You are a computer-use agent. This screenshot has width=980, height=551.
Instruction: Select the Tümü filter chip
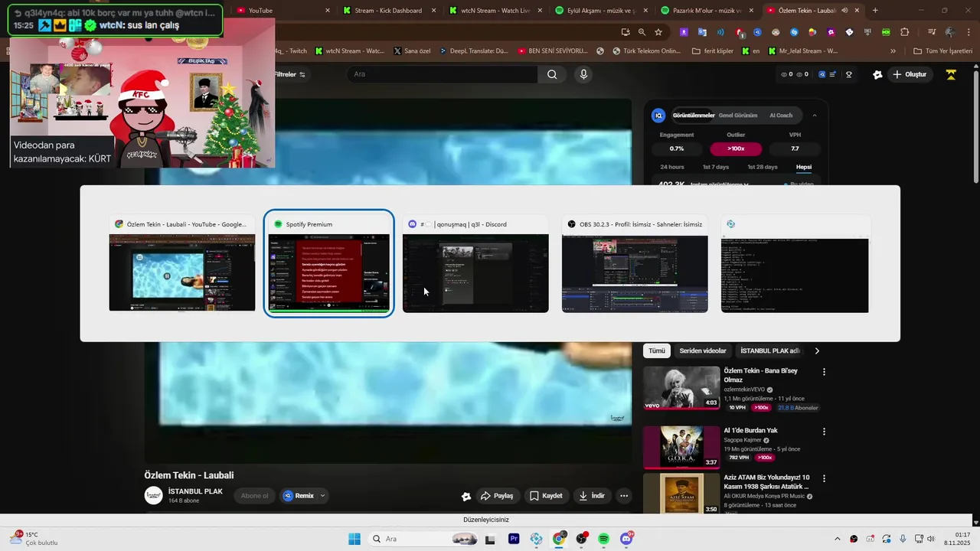coord(657,350)
